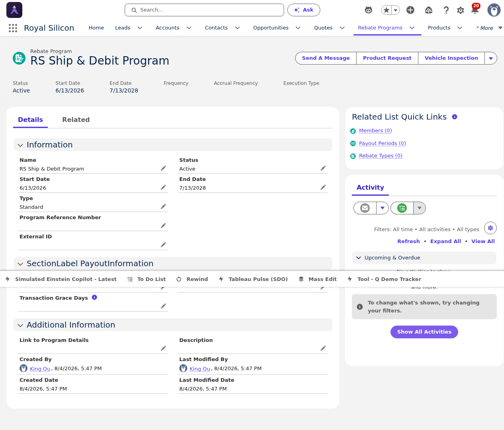This screenshot has height=430, width=504.
Task: Open the Leads tab
Action: (x=123, y=28)
